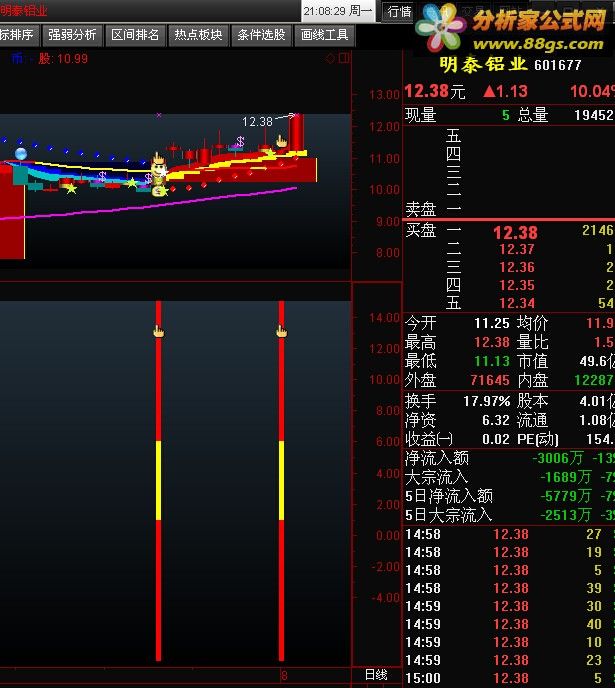This screenshot has height=688, width=615.
Task: Switch to the 行情 tab
Action: (x=399, y=11)
